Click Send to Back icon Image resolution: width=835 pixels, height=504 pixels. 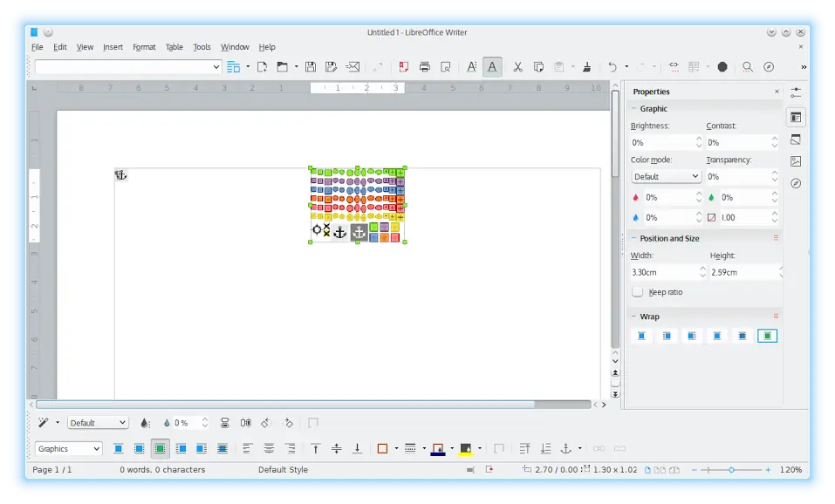[545, 449]
